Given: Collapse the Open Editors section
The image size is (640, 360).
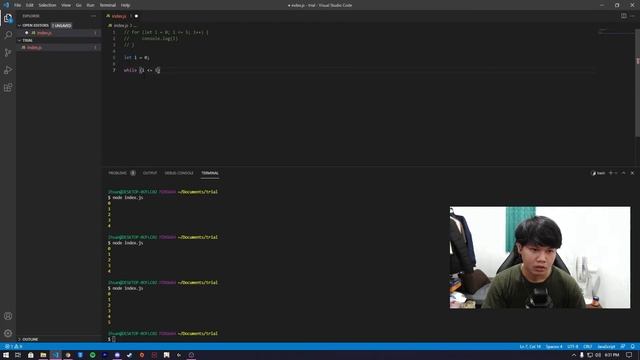Looking at the screenshot, I should point(19,25).
